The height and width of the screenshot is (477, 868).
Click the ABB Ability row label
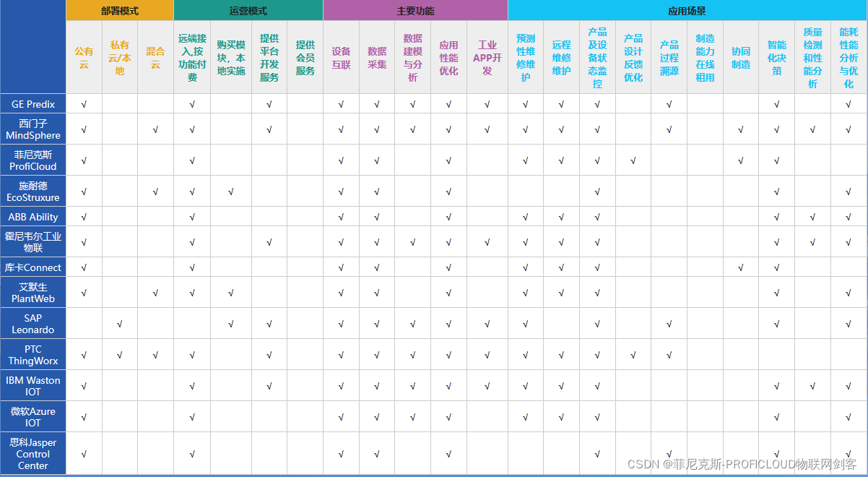[x=33, y=217]
